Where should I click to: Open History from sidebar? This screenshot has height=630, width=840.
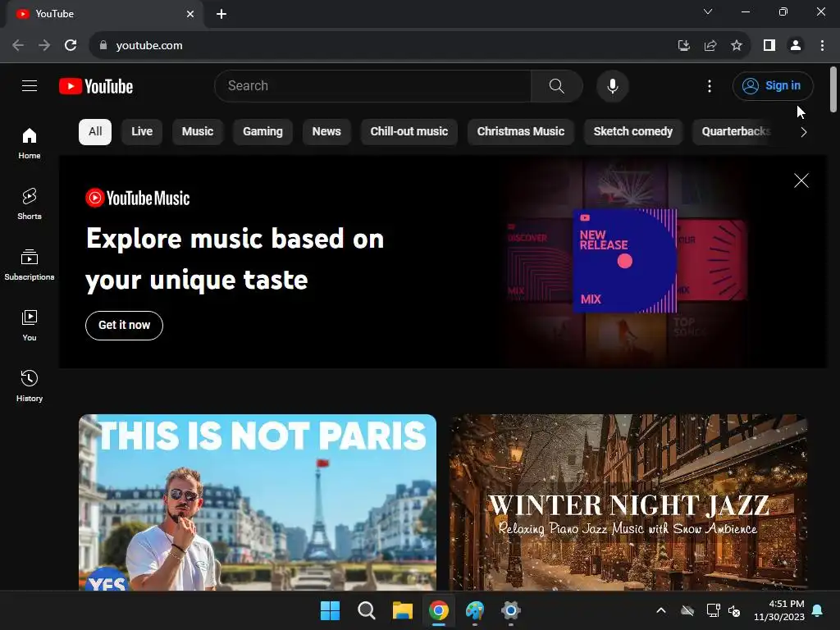pyautogui.click(x=30, y=386)
